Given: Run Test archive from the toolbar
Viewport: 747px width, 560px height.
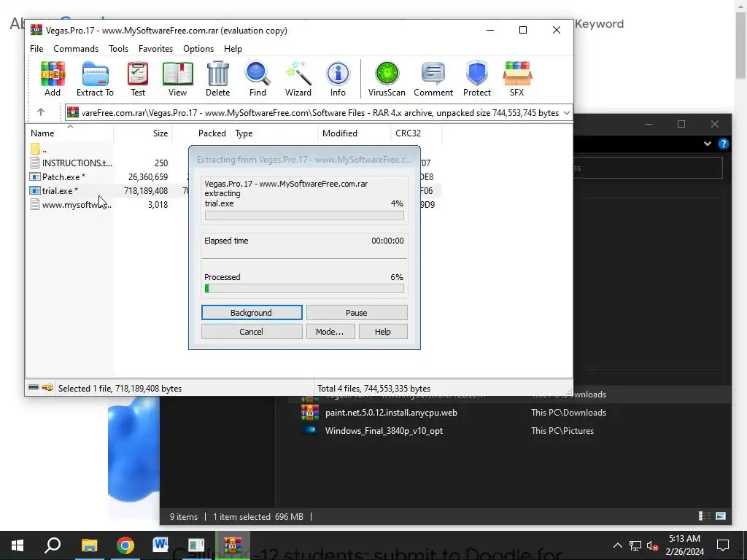Looking at the screenshot, I should pos(138,79).
